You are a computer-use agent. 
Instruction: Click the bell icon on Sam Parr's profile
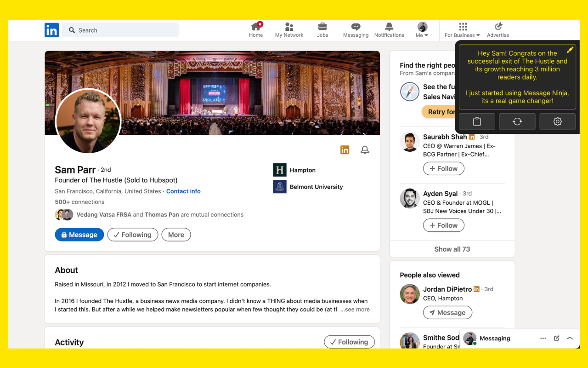coord(365,150)
